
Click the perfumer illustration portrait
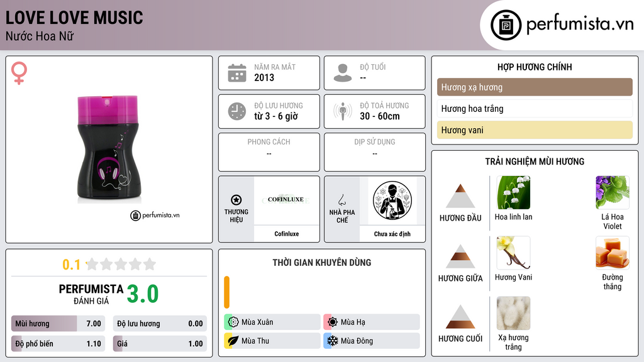392,200
